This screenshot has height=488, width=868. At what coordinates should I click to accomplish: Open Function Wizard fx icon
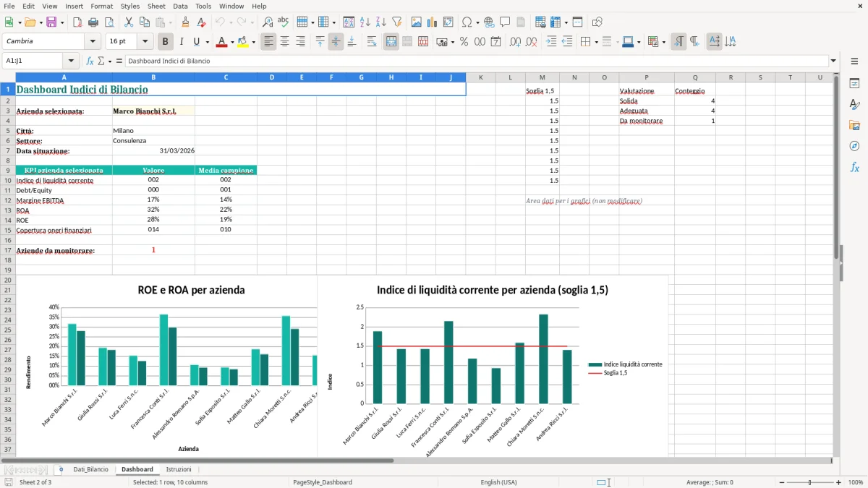90,61
